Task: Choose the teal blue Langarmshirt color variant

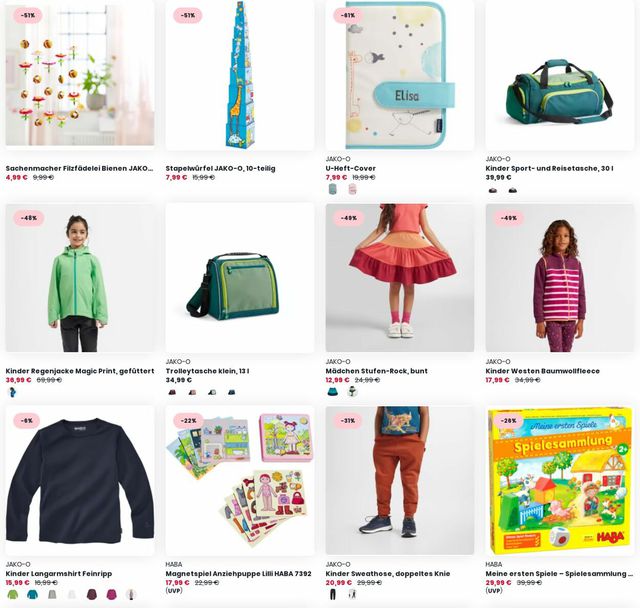Action: [32, 594]
